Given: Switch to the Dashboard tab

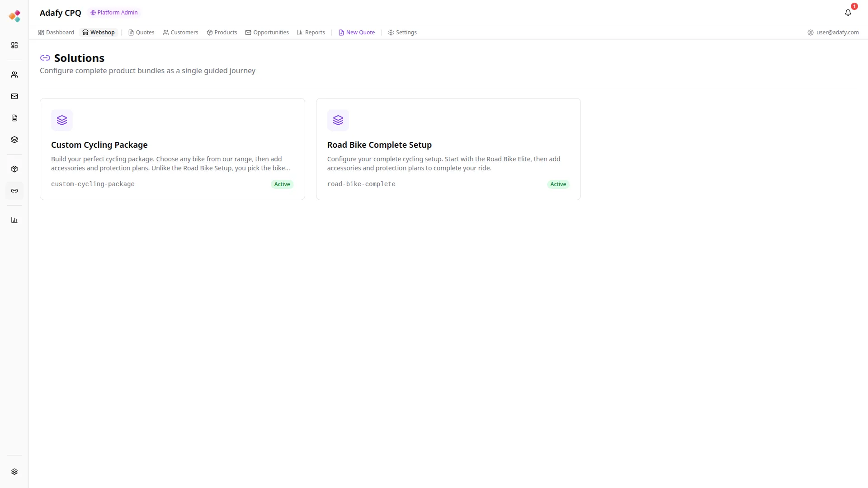Looking at the screenshot, I should (56, 33).
